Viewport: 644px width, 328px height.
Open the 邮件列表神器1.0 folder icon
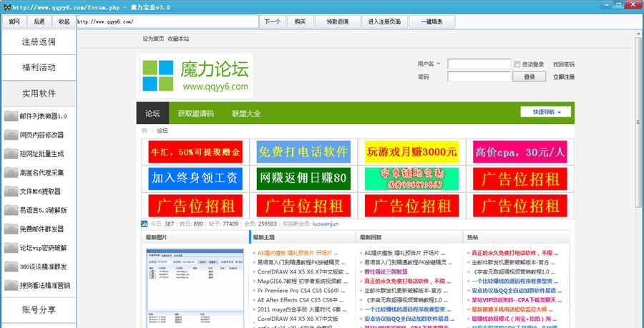coord(11,116)
